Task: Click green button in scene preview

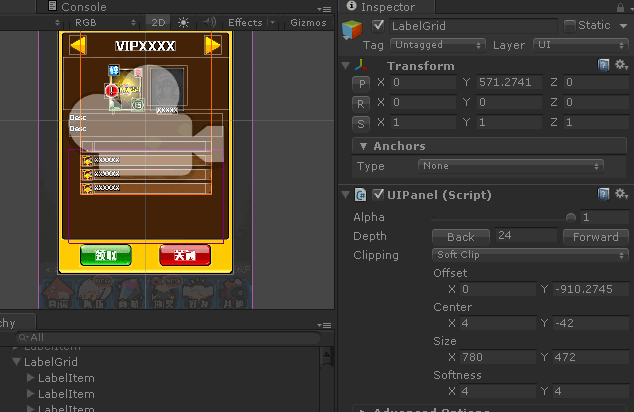Action: [x=106, y=255]
